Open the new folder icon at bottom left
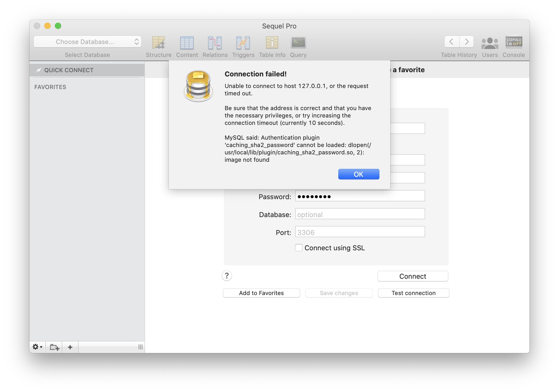This screenshot has height=392, width=559. pos(54,347)
